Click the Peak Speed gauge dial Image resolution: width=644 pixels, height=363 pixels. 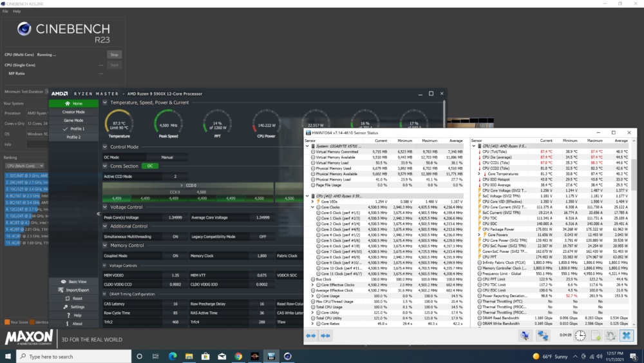(x=168, y=122)
